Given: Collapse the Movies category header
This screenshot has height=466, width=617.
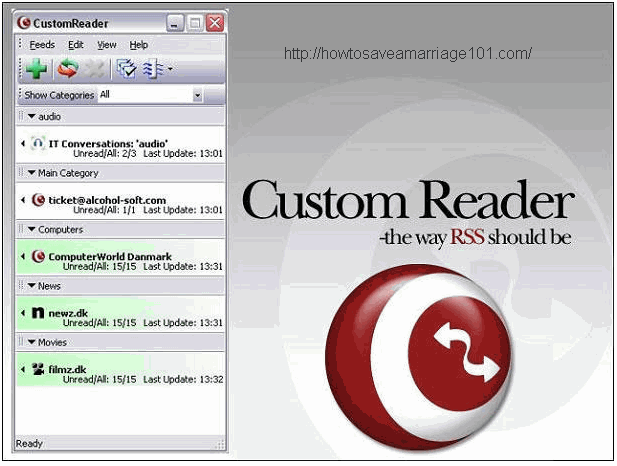Looking at the screenshot, I should (x=32, y=342).
